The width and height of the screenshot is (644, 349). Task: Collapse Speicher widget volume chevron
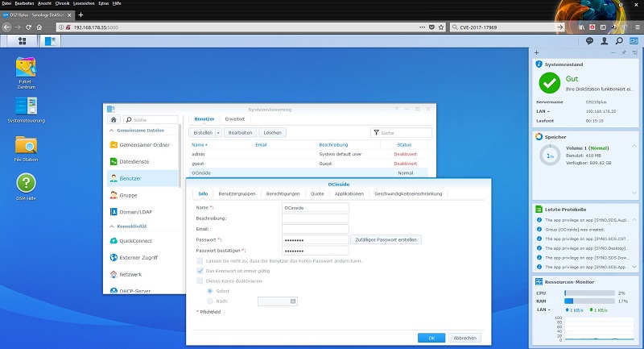[x=634, y=147]
